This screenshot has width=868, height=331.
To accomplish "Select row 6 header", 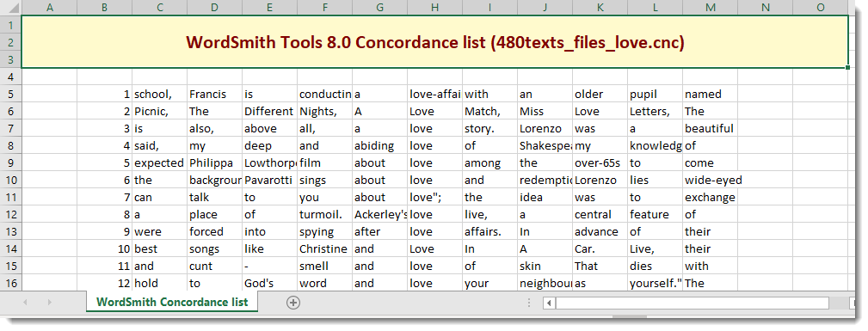I will pos(10,111).
